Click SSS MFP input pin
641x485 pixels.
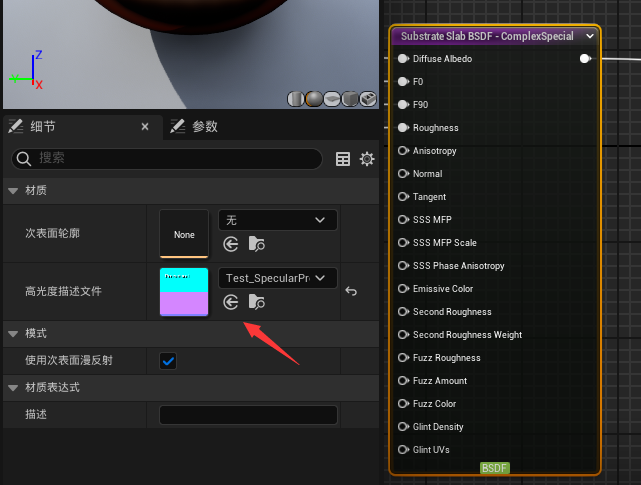coord(403,220)
